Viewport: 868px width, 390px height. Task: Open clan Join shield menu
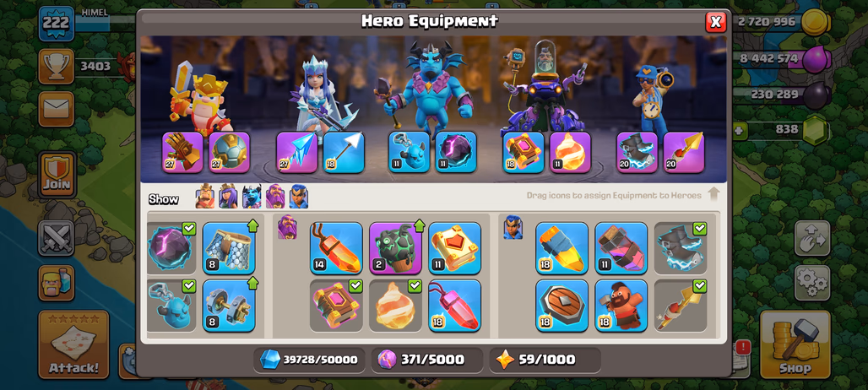(x=57, y=174)
